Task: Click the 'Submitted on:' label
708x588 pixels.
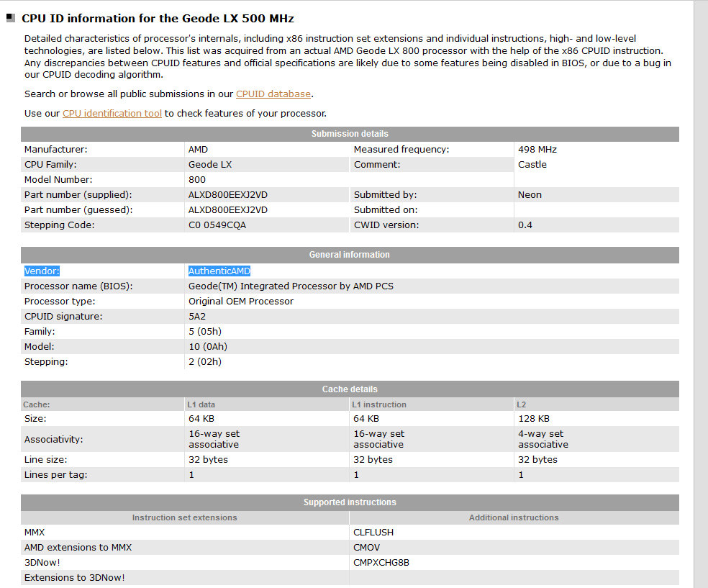Action: pyautogui.click(x=386, y=210)
